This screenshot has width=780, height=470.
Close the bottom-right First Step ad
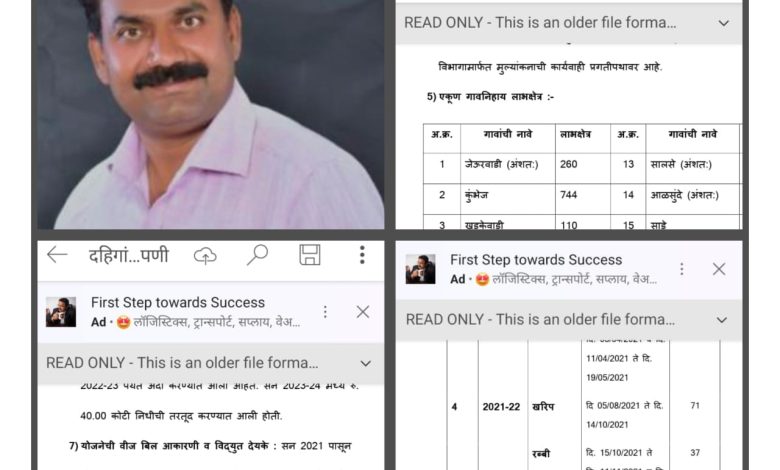tap(719, 269)
